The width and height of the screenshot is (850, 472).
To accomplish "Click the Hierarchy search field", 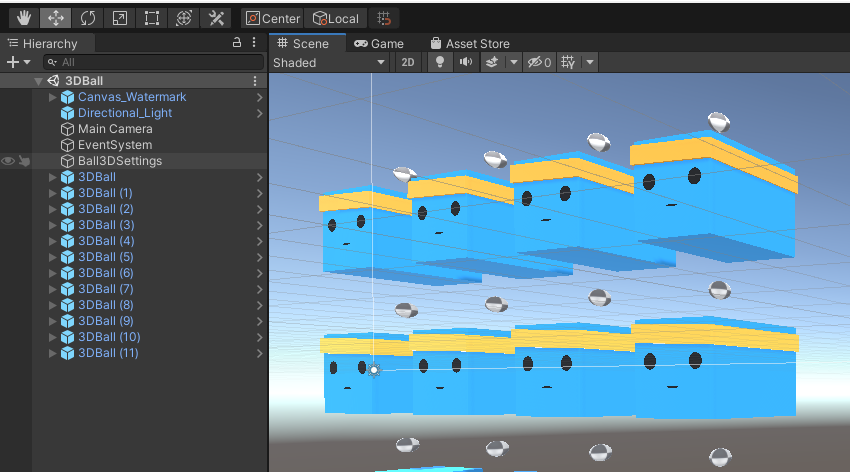I will click(x=153, y=62).
